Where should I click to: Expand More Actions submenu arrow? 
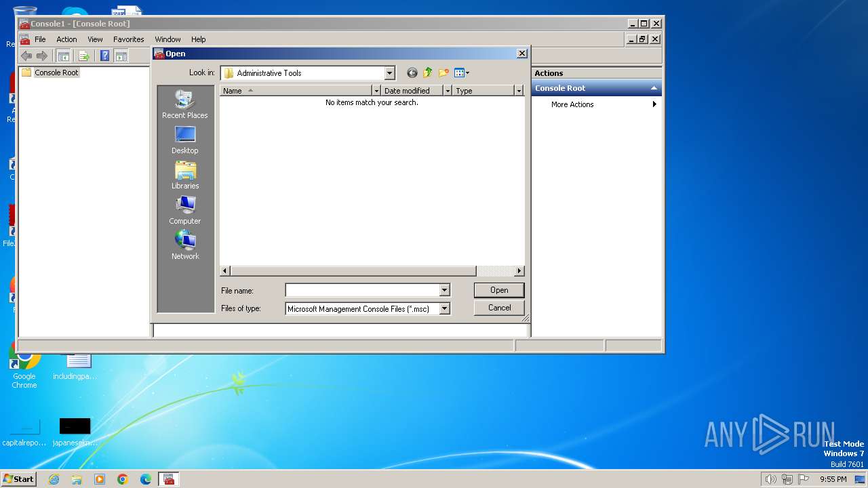tap(654, 104)
